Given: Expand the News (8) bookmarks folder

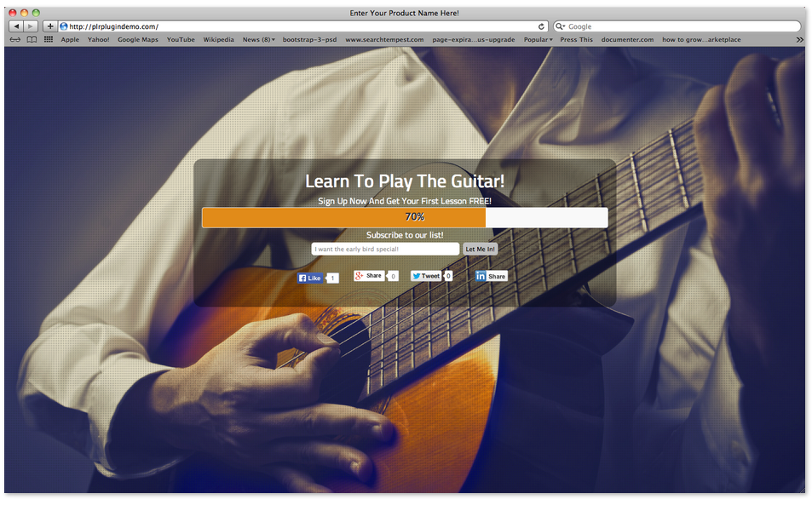Looking at the screenshot, I should [x=258, y=39].
